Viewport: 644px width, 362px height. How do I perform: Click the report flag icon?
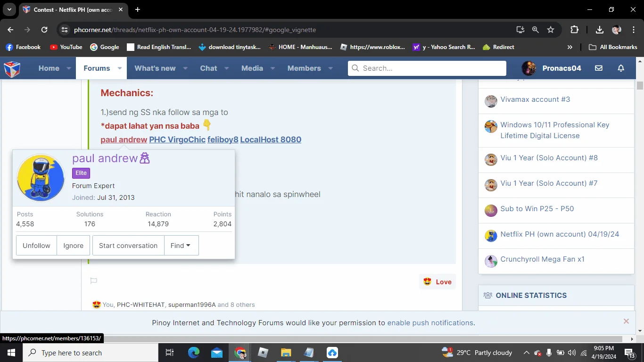[94, 281]
